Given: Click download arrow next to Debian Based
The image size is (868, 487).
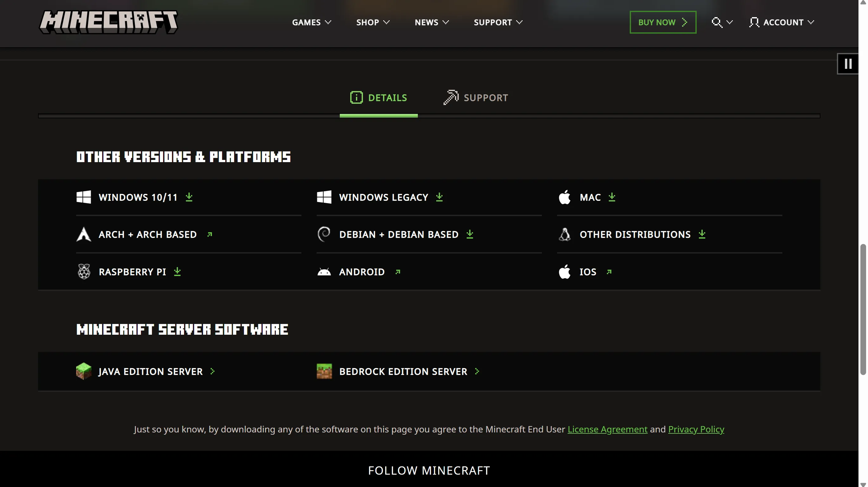Looking at the screenshot, I should click(470, 234).
